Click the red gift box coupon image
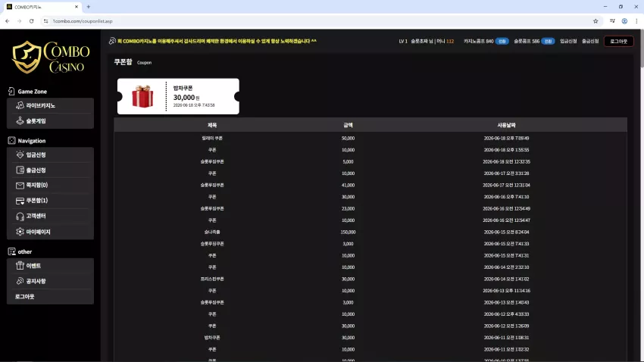This screenshot has height=362, width=644. pyautogui.click(x=142, y=96)
